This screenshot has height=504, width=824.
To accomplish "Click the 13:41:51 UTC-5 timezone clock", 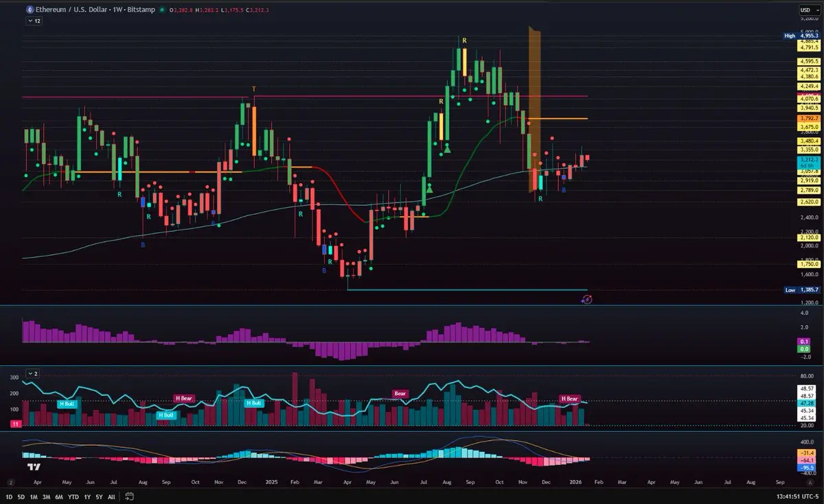I will [x=797, y=496].
